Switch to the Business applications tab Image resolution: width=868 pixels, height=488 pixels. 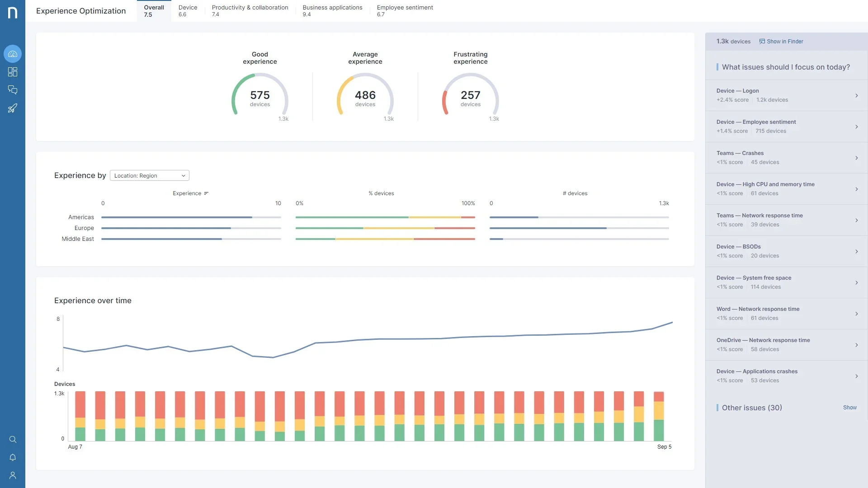[x=332, y=11]
